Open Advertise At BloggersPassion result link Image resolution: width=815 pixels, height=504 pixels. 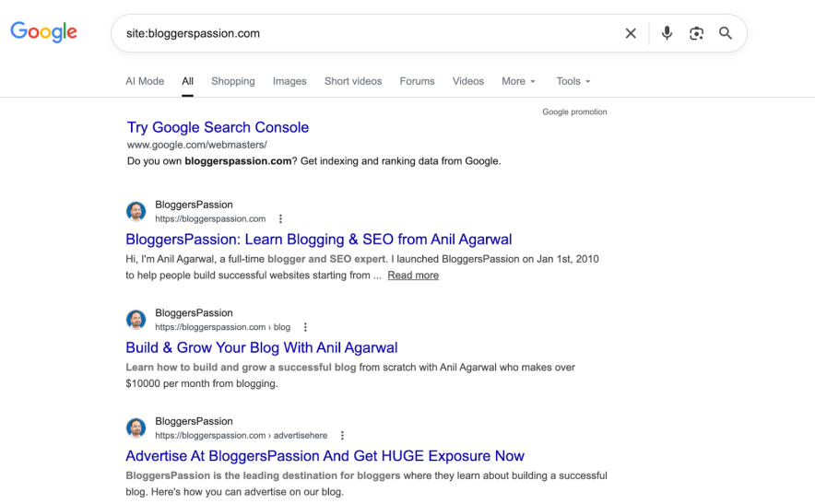pos(325,456)
